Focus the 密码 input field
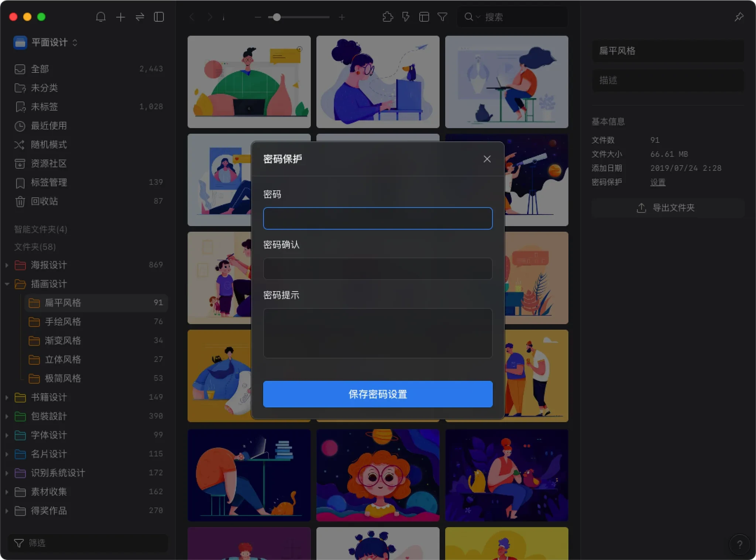The height and width of the screenshot is (560, 756). [378, 219]
